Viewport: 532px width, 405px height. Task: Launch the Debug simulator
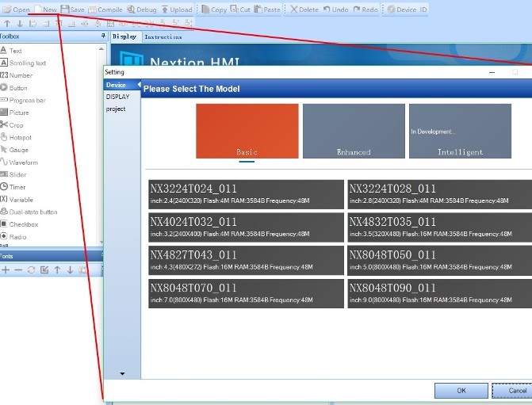(142, 10)
